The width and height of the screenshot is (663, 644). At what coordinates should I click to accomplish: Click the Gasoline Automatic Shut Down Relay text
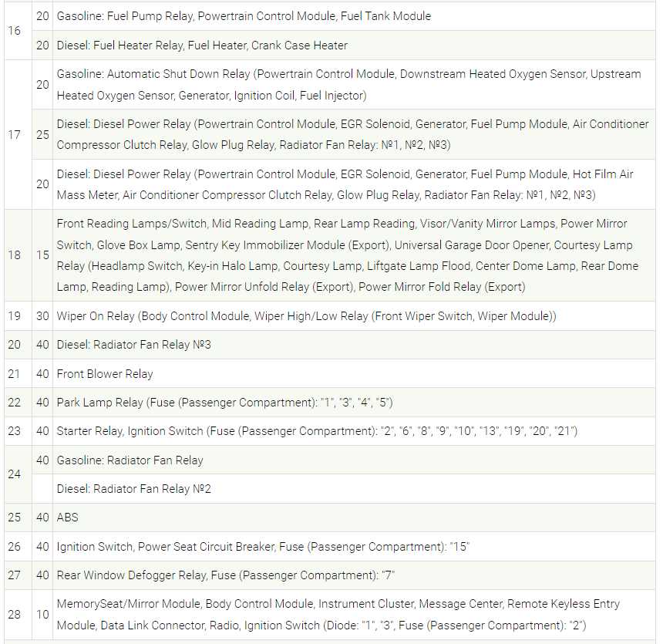point(348,85)
